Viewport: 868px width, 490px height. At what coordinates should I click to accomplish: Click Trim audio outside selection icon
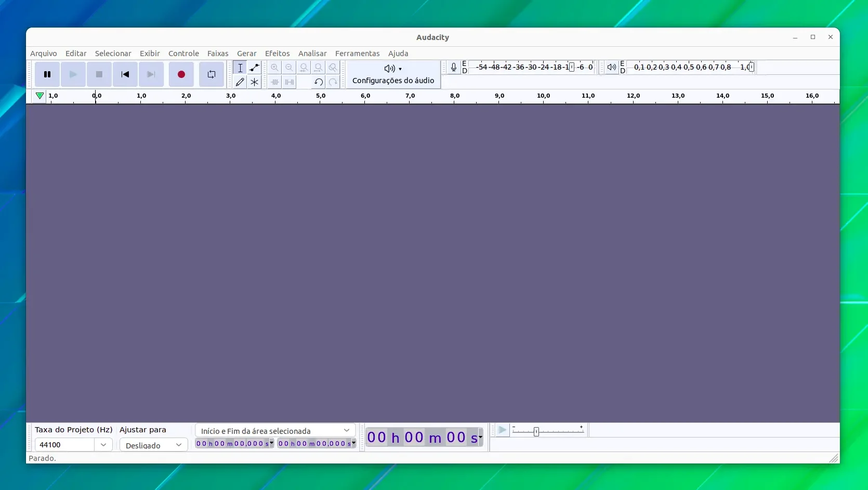(275, 82)
